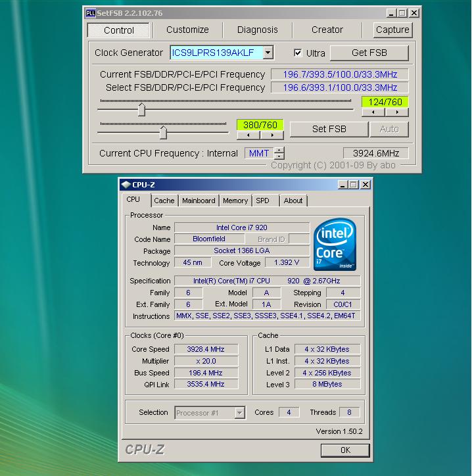Image resolution: width=472 pixels, height=476 pixels.
Task: Open the Clock Generator dropdown
Action: pos(268,53)
